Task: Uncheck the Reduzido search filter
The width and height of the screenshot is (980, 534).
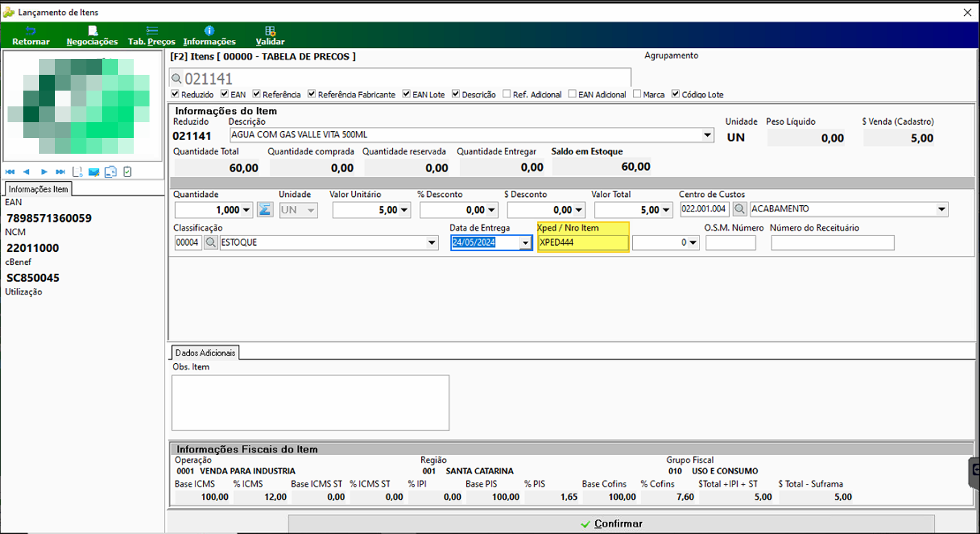Action: coord(176,94)
